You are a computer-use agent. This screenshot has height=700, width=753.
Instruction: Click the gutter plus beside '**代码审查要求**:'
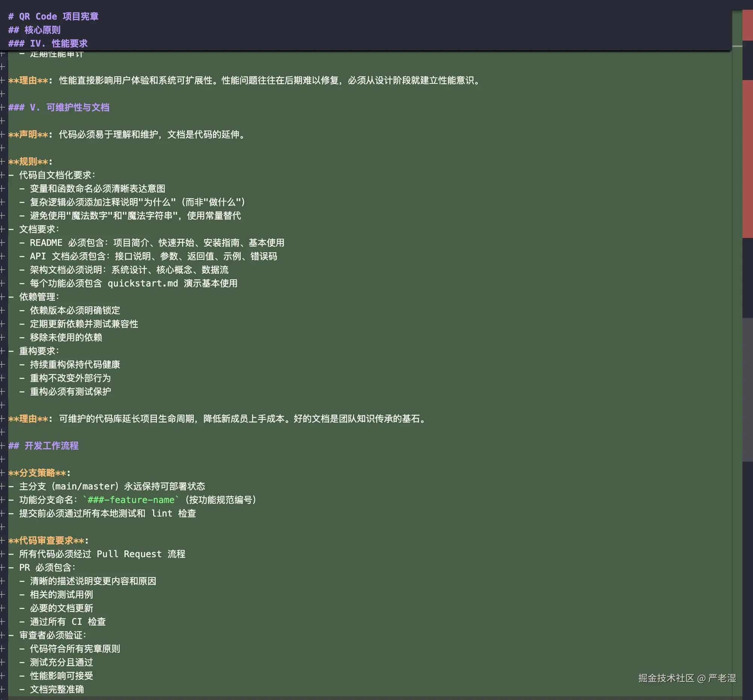pyautogui.click(x=3, y=541)
